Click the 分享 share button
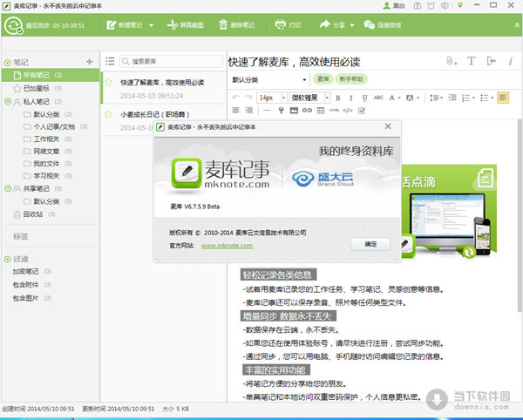 coord(332,25)
